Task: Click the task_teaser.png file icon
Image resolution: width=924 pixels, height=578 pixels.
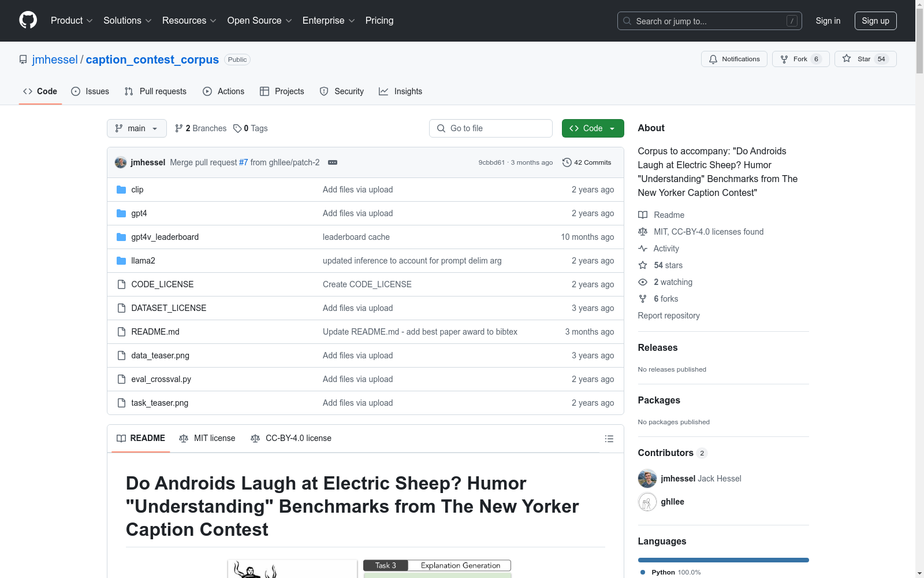Action: (x=121, y=403)
